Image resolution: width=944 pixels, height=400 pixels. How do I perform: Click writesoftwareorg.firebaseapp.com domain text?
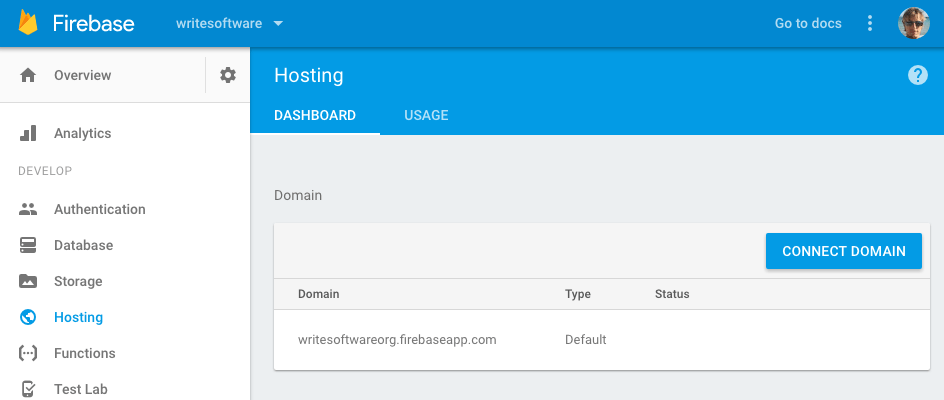397,340
